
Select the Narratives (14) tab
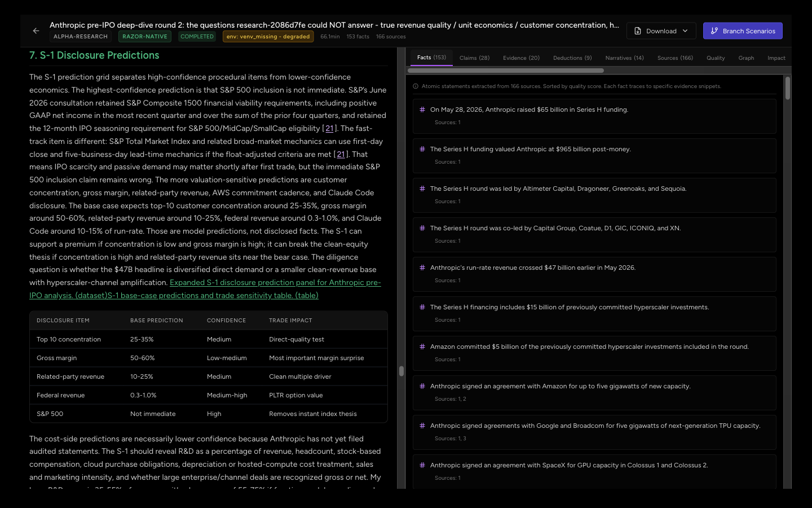(x=624, y=58)
